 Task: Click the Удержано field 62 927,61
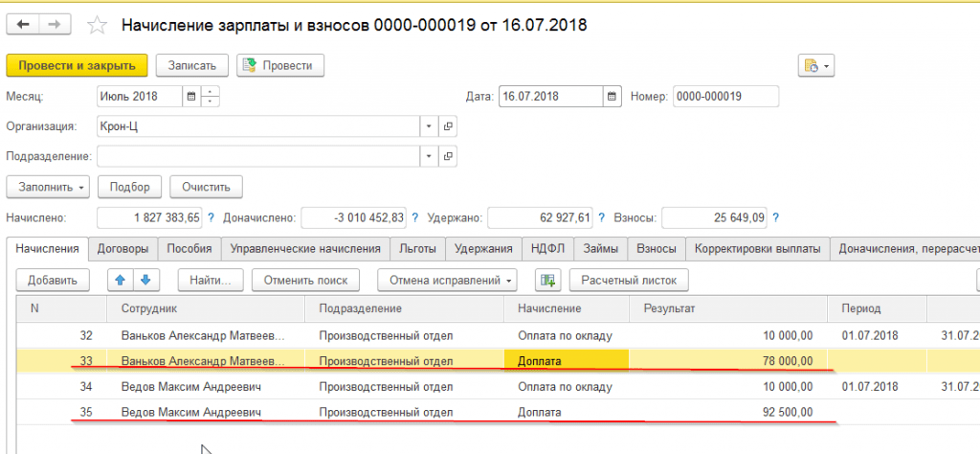(540, 217)
